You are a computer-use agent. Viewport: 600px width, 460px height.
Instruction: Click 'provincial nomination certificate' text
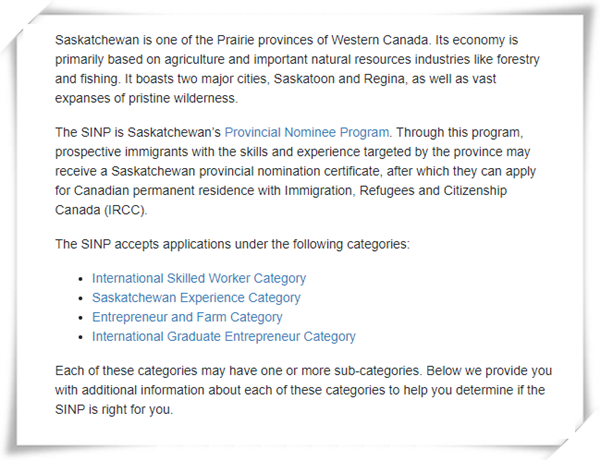point(290,171)
